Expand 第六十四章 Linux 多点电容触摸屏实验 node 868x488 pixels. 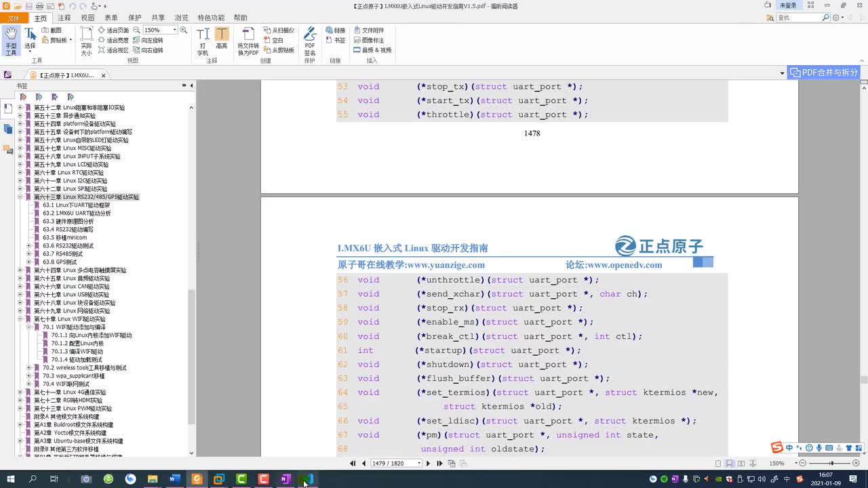coord(20,270)
